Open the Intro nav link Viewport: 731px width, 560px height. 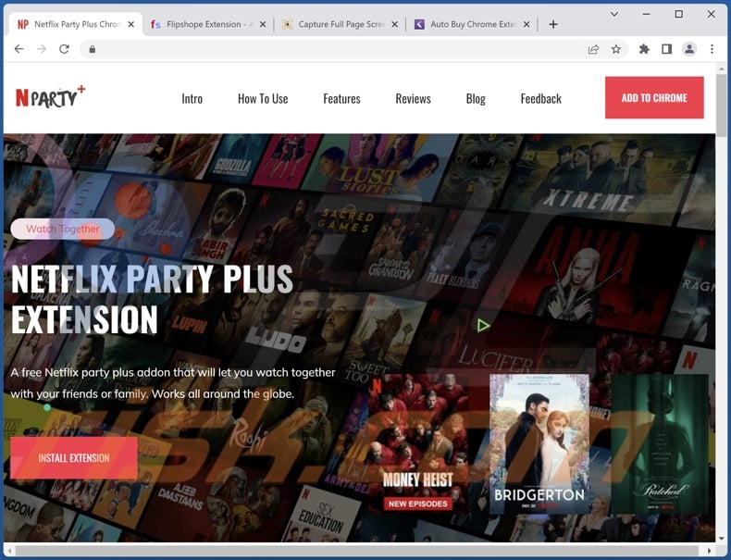192,99
